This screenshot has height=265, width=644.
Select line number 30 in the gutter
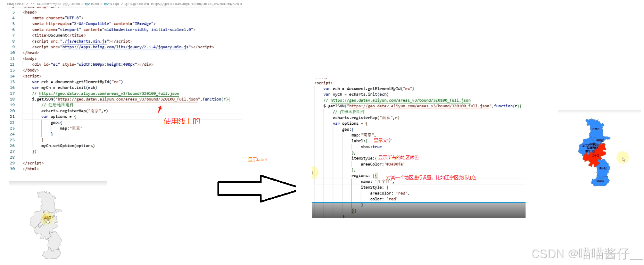click(x=13, y=169)
